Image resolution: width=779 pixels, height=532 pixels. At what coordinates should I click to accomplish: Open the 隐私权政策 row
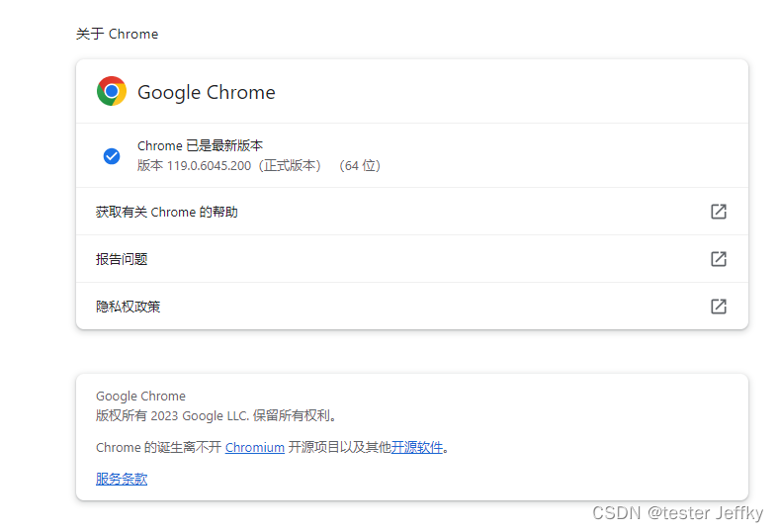coord(412,306)
